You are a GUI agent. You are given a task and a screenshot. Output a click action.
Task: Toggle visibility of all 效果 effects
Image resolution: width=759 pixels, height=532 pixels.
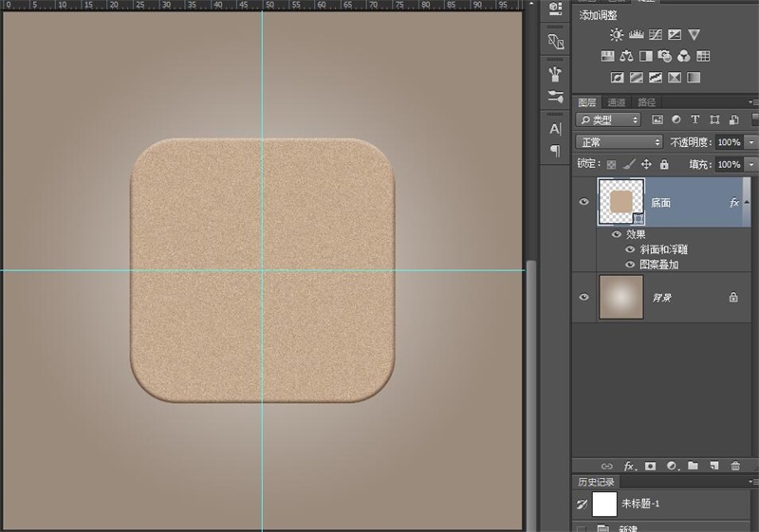coord(616,234)
